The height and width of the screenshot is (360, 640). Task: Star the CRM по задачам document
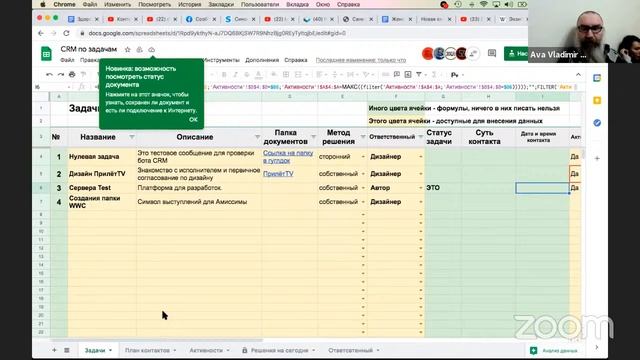pos(127,49)
